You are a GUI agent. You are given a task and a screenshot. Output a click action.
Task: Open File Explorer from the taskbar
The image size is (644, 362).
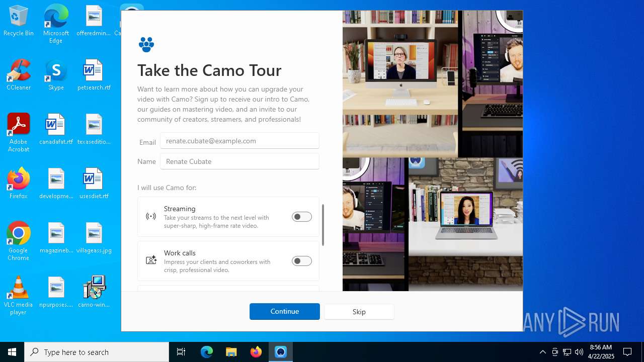(231, 352)
